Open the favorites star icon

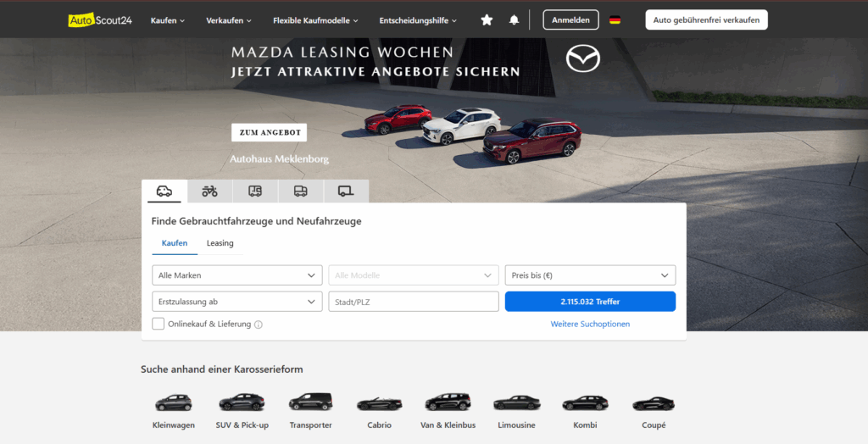point(487,20)
